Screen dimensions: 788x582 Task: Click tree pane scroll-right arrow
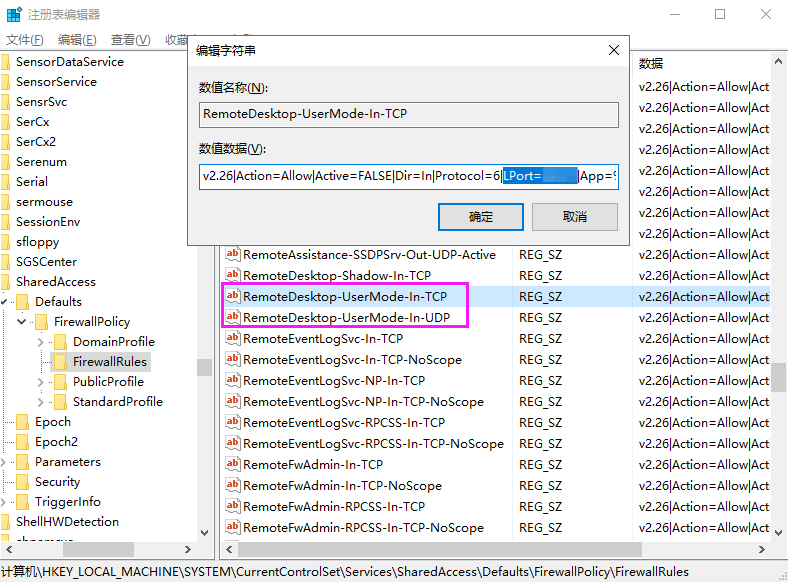[187, 549]
